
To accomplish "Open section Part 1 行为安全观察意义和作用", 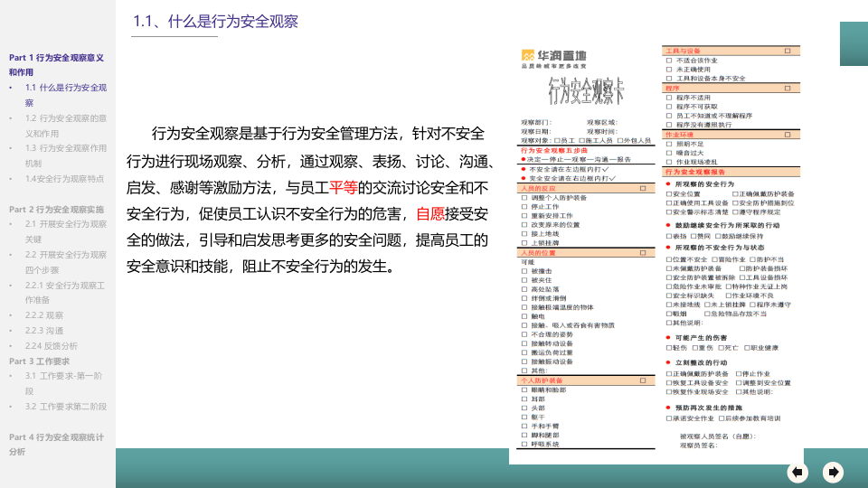I will point(56,65).
